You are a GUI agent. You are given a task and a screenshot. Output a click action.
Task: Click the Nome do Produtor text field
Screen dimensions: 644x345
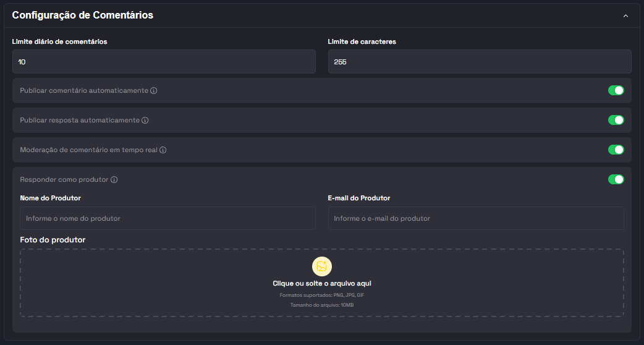[x=167, y=218]
